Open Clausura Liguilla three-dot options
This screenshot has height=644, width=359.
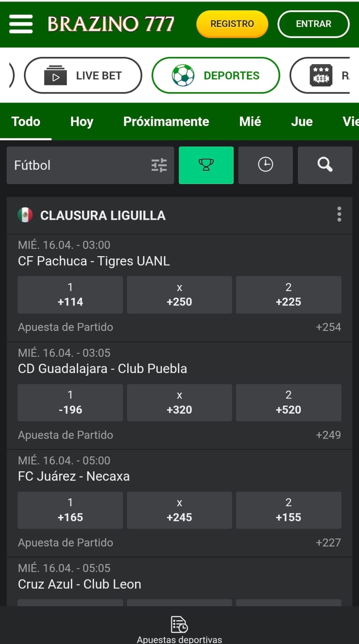tap(339, 214)
